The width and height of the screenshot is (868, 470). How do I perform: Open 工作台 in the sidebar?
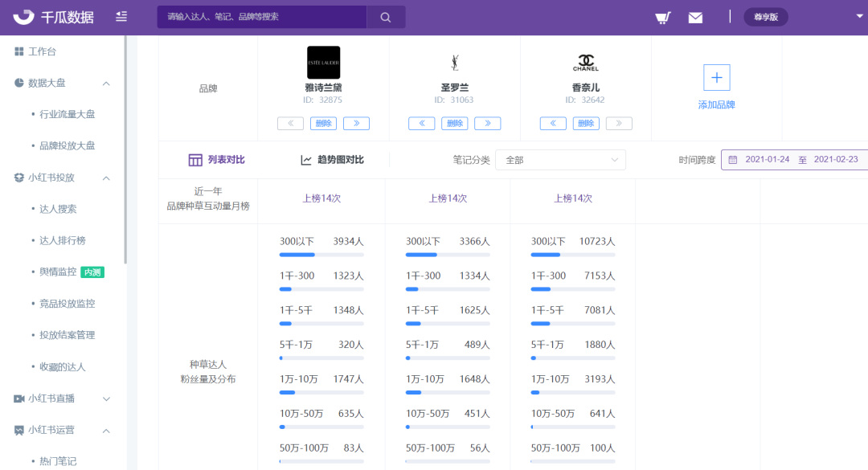pos(42,51)
